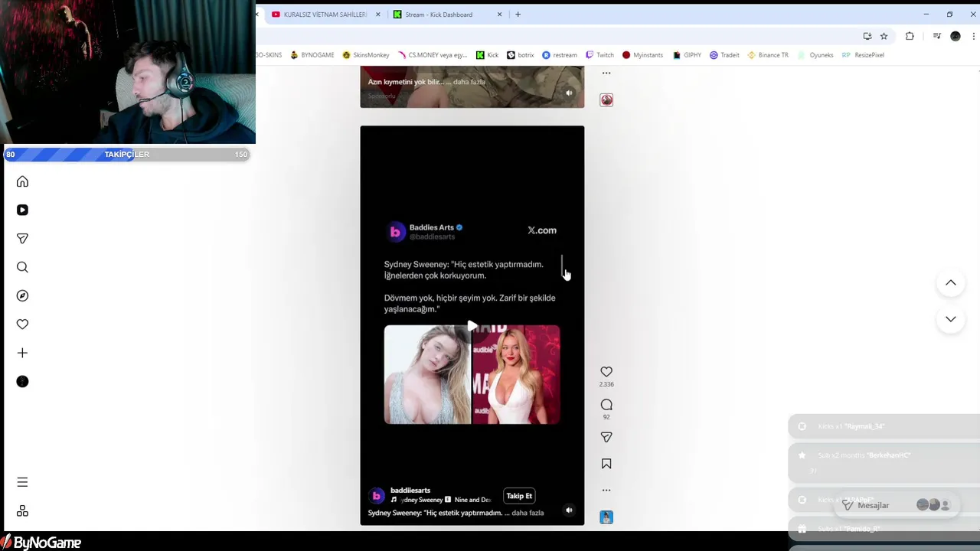Open a new Chrome tab with plus
The width and height of the screenshot is (980, 551).
pyautogui.click(x=518, y=15)
